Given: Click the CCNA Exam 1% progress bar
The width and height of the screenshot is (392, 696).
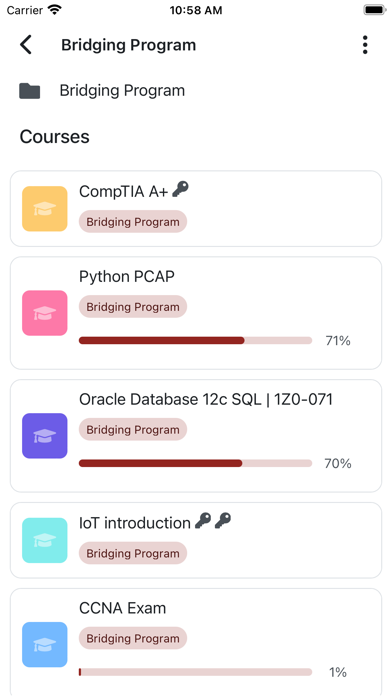Looking at the screenshot, I should 195,672.
